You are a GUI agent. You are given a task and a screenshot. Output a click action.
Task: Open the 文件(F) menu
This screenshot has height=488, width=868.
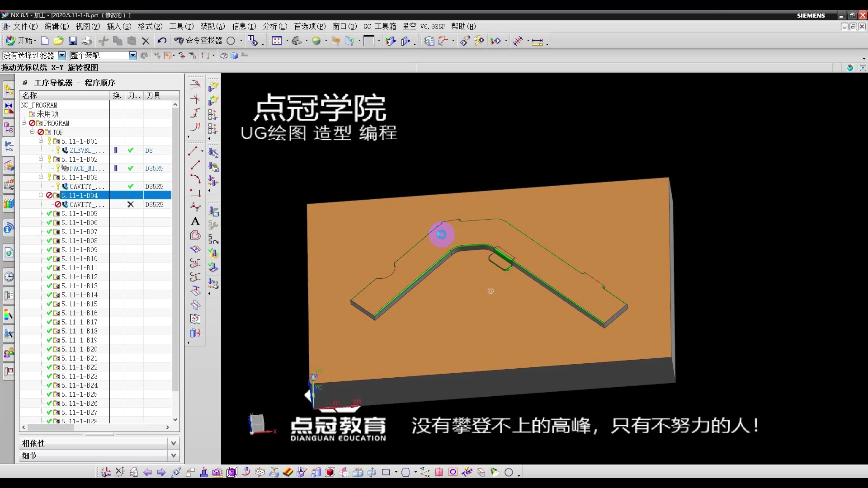tap(25, 27)
